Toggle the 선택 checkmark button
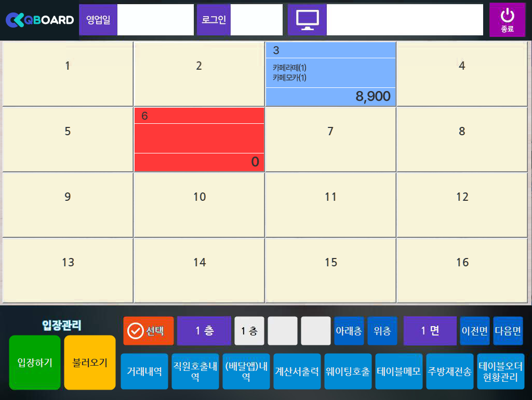This screenshot has width=532, height=400. 148,331
